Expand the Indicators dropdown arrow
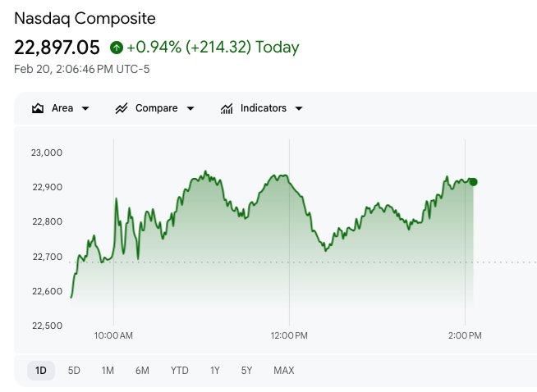This screenshot has width=537, height=392. (x=299, y=109)
